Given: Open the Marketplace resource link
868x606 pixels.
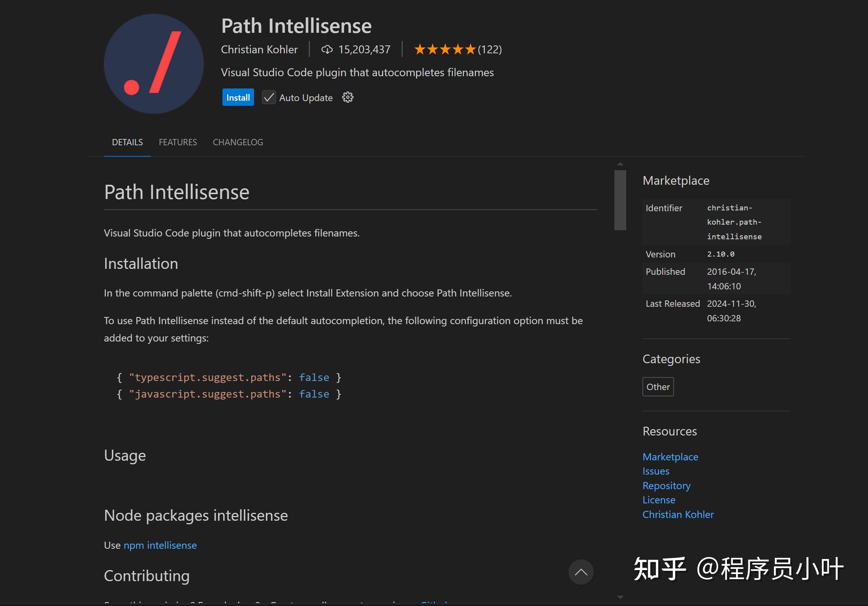Looking at the screenshot, I should pyautogui.click(x=670, y=456).
